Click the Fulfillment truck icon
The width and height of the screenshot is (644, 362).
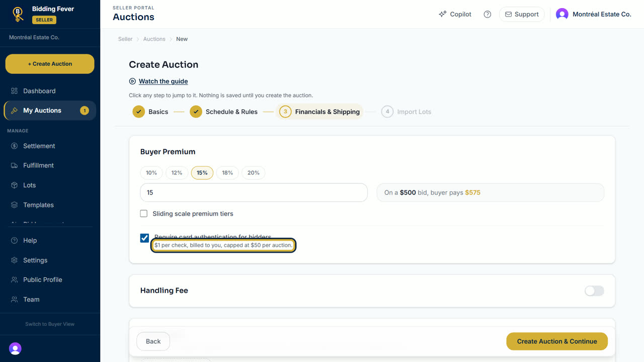pyautogui.click(x=14, y=165)
